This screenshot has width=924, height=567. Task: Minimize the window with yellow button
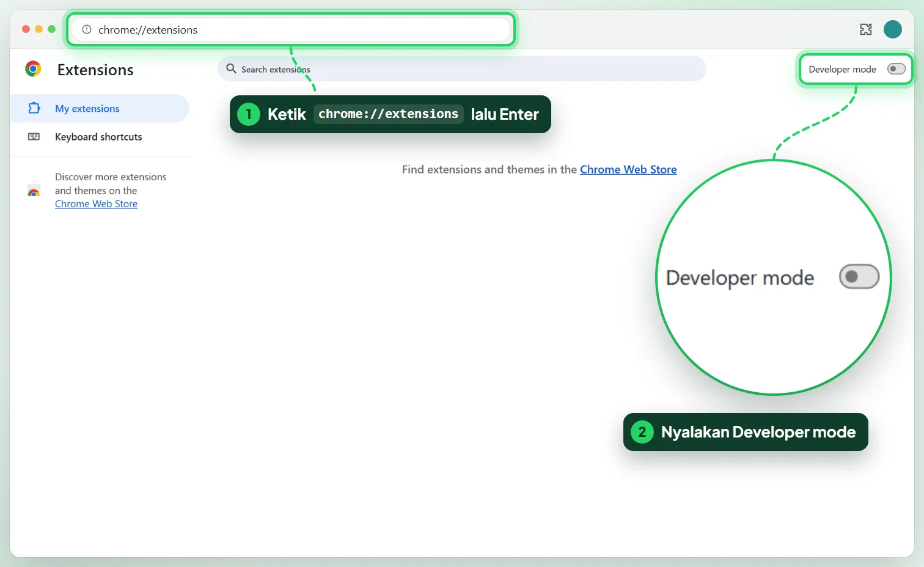[38, 29]
